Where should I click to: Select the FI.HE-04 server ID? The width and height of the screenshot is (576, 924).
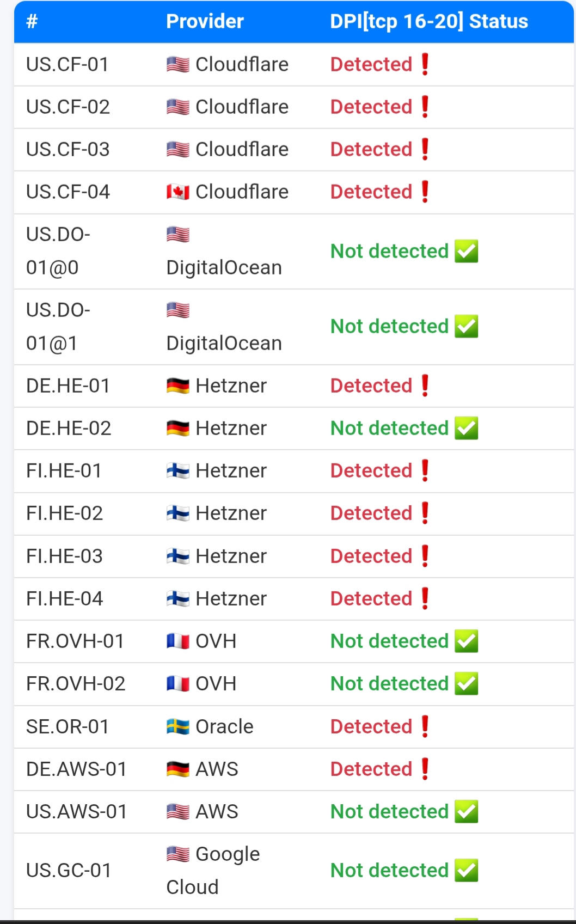pos(64,598)
